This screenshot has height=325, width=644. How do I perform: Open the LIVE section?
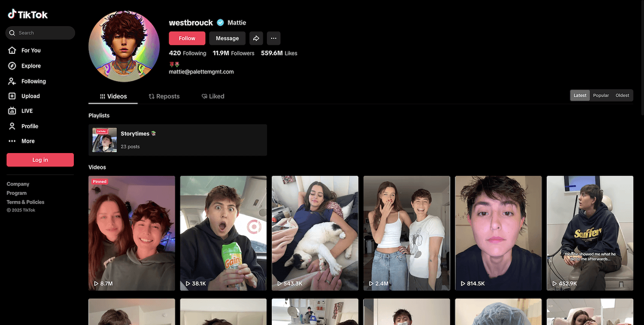coord(27,111)
